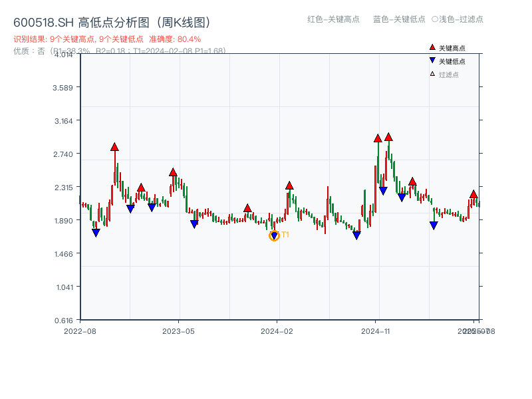Click the blue low marker inside the orange T1 circle
This screenshot has width=532, height=399.
[273, 233]
